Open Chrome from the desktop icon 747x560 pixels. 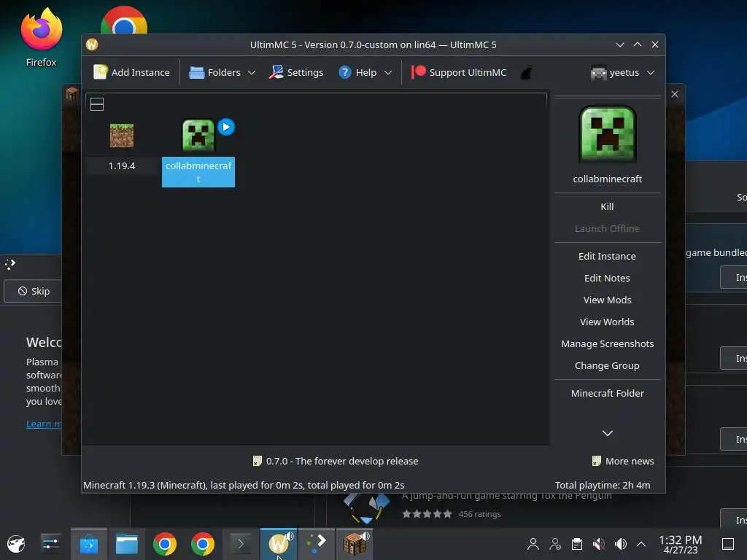[124, 20]
